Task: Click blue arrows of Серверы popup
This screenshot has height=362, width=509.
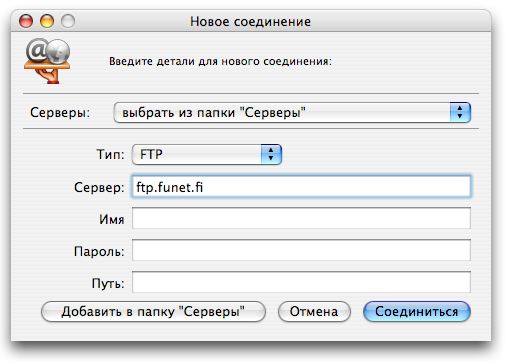Action: 460,112
